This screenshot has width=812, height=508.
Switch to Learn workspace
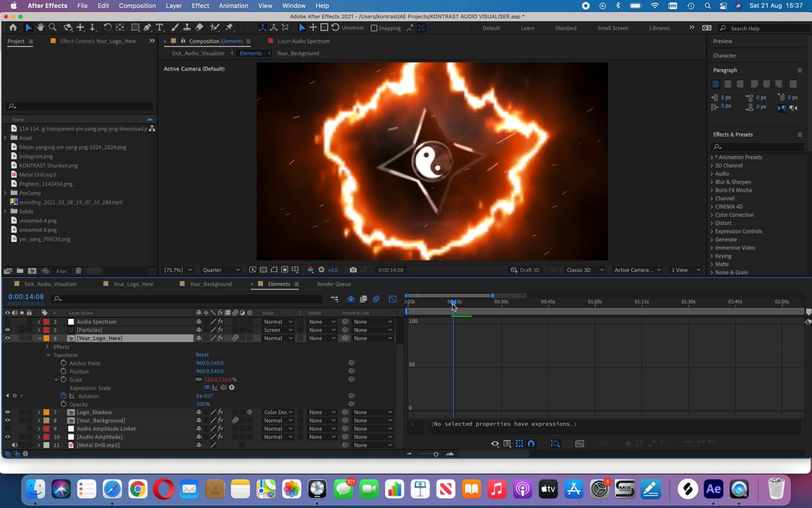(x=527, y=28)
